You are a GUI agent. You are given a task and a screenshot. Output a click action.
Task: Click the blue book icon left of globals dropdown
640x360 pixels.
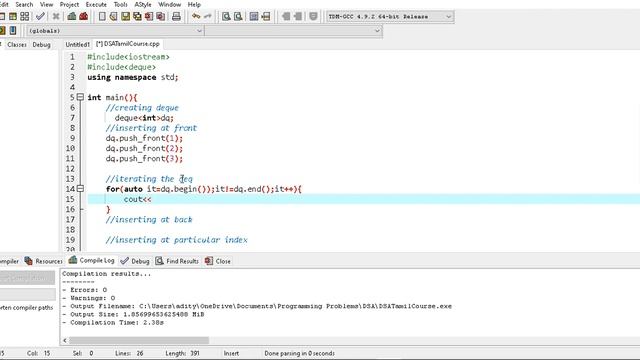[13, 31]
